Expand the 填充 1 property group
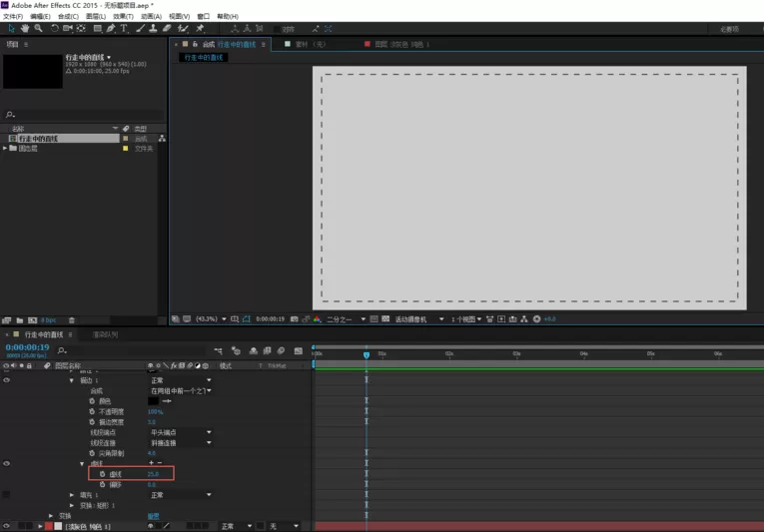The height and width of the screenshot is (532, 764). (x=72, y=495)
